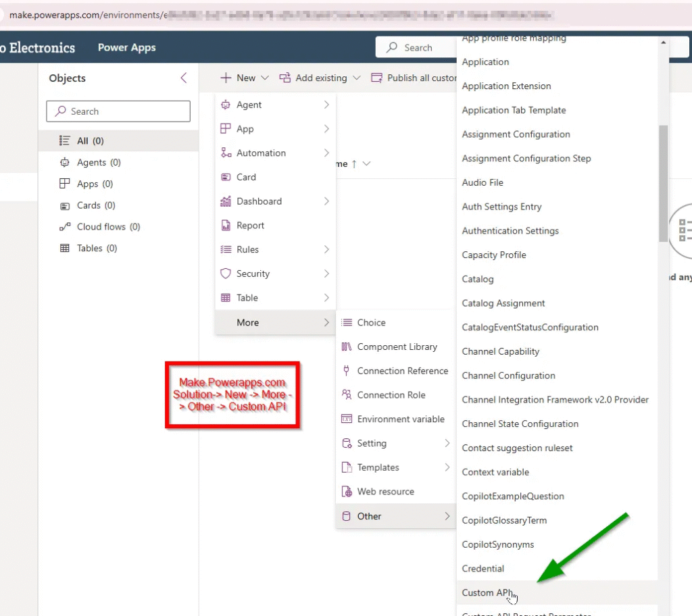
Task: Click the Add existing toolbar icon
Action: point(285,78)
